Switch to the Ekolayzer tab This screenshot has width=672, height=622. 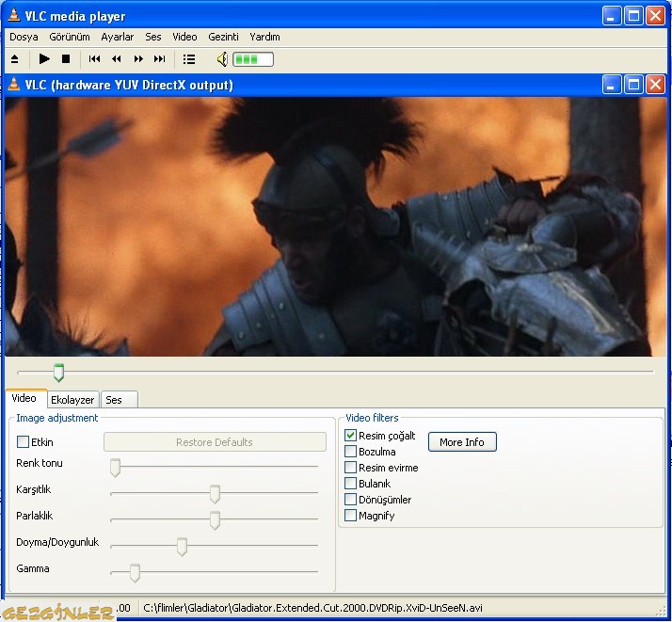coord(72,400)
